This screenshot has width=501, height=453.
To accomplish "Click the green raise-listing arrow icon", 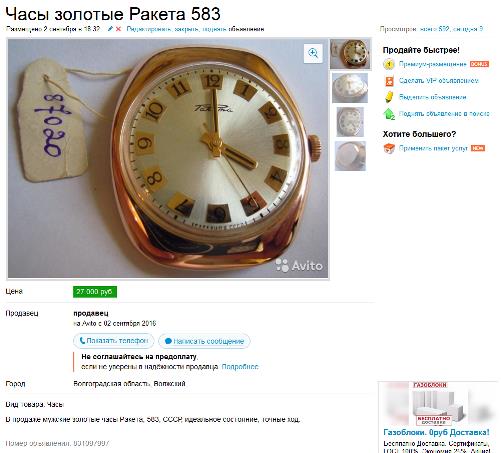I will (x=389, y=114).
